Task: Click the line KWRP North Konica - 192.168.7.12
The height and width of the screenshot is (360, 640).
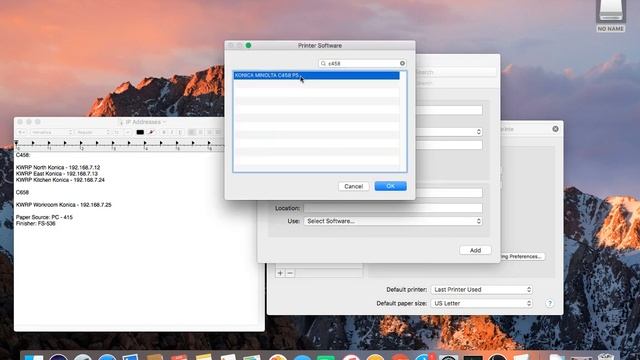Action: (x=58, y=167)
